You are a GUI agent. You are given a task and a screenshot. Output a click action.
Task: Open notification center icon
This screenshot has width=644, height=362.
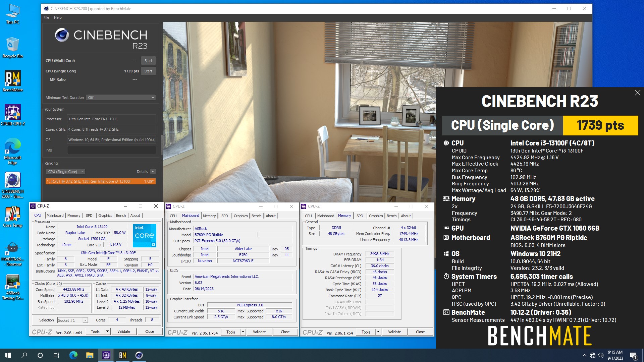point(633,355)
